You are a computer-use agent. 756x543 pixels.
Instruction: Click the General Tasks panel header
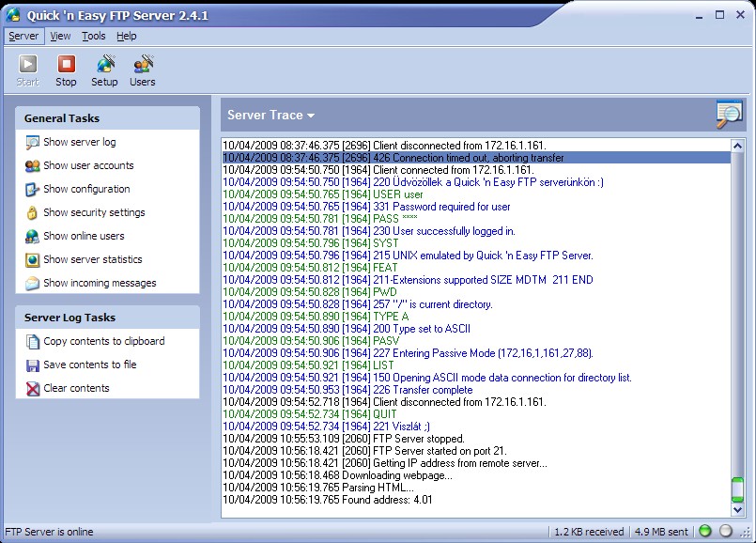pos(107,118)
